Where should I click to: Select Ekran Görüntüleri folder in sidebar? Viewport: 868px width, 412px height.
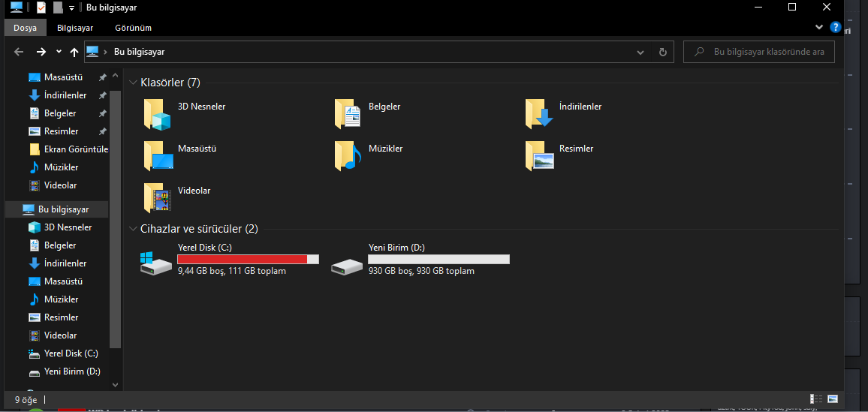pos(68,149)
